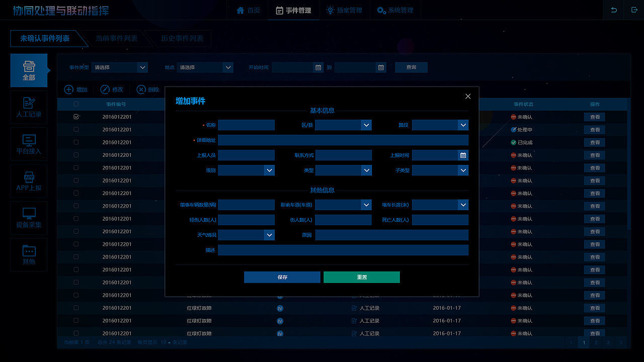Click the 联系方式 input field
Screen dimensions: 644x362
click(343, 155)
